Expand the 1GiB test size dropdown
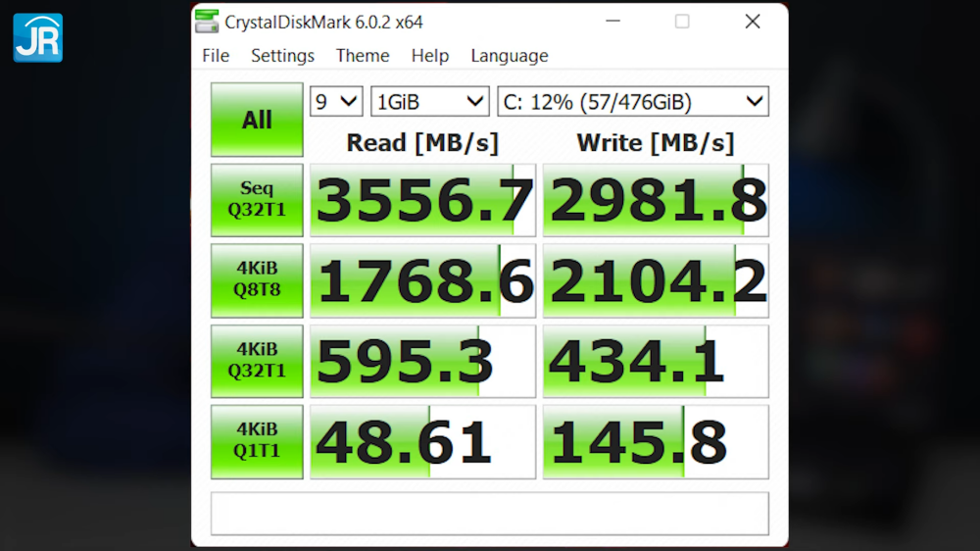980x551 pixels. 429,101
